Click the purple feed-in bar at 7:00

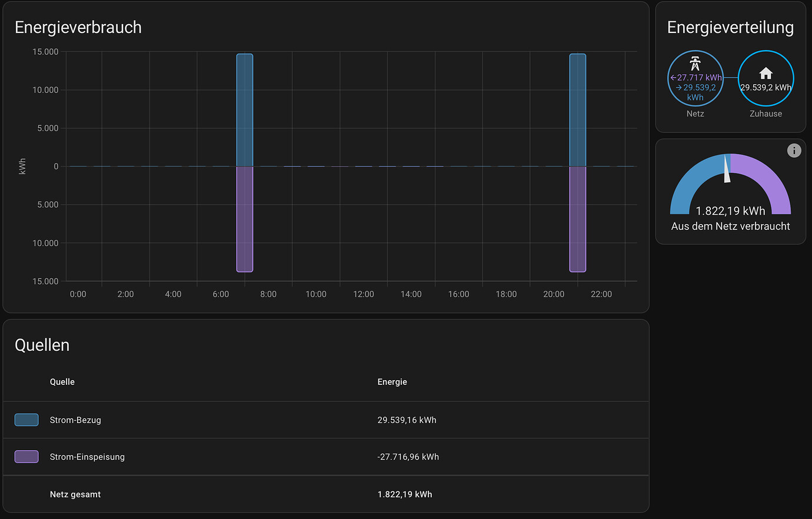tap(245, 219)
